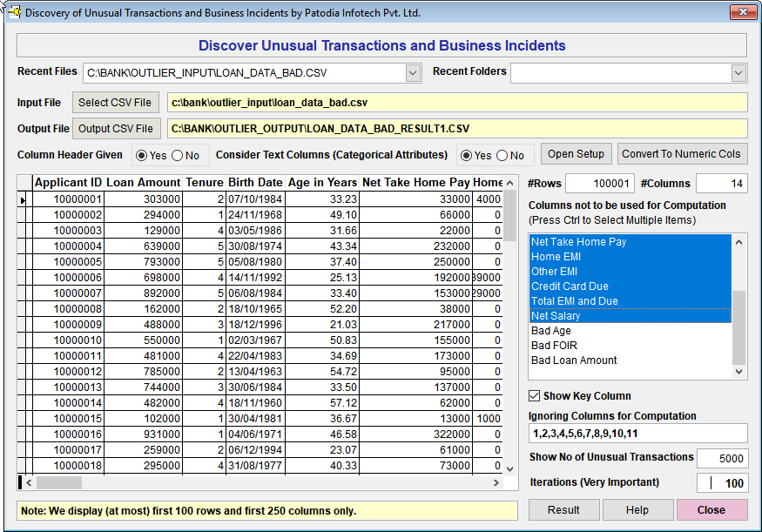Open the Recent Folders dropdown
Viewport: 762px width, 532px height.
[738, 73]
